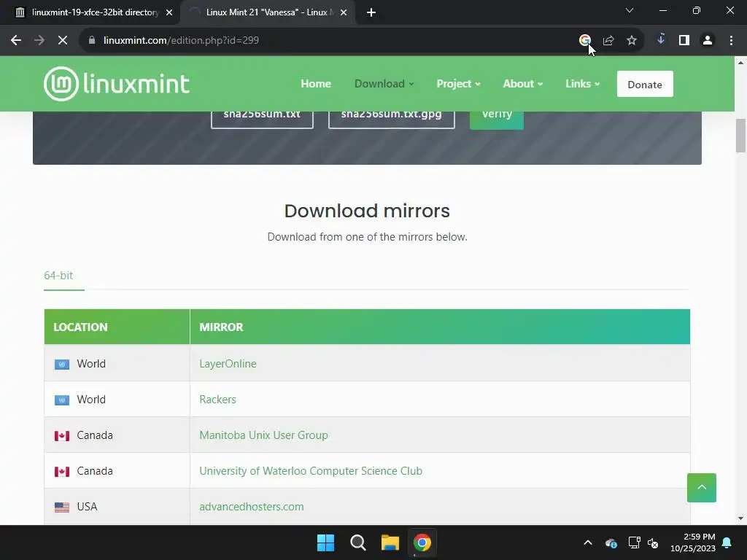Screen dimensions: 747x560
Task: Open the LayerOnline mirror link
Action: pos(228,364)
